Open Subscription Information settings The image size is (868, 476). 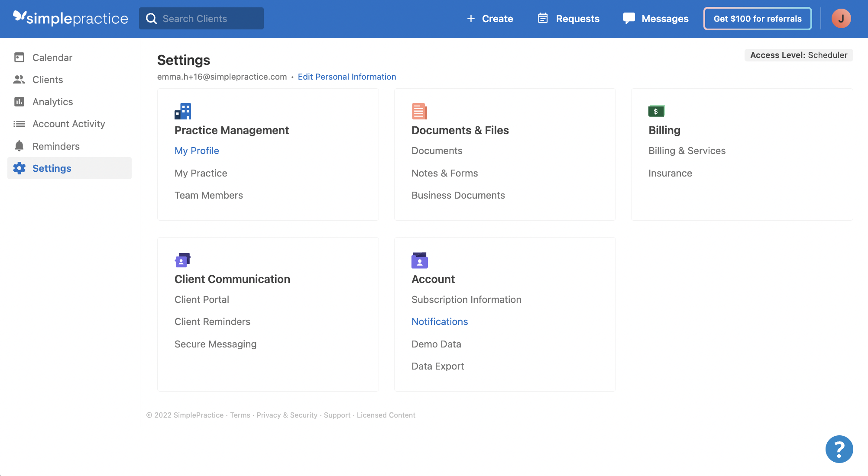466,299
